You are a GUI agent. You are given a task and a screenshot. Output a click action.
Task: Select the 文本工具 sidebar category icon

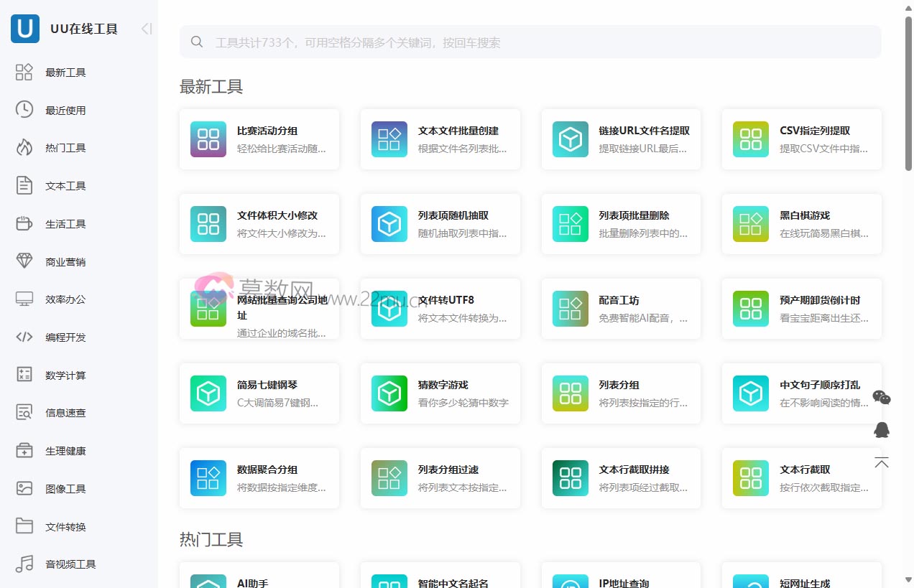[24, 185]
